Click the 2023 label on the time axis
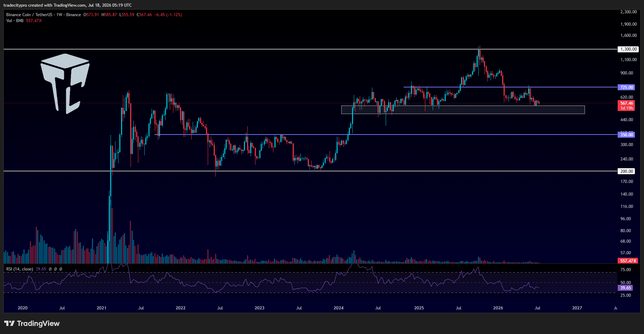 pos(259,308)
